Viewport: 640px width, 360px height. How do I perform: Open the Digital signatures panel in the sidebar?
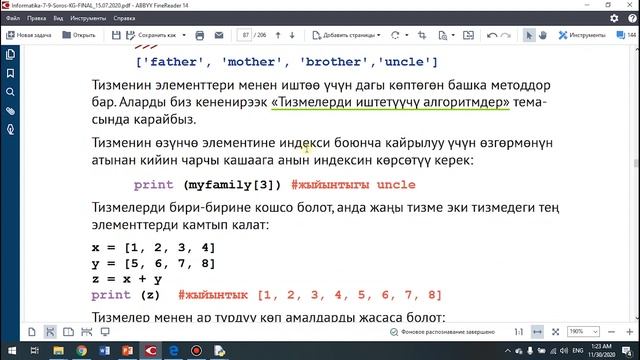tap(10, 129)
